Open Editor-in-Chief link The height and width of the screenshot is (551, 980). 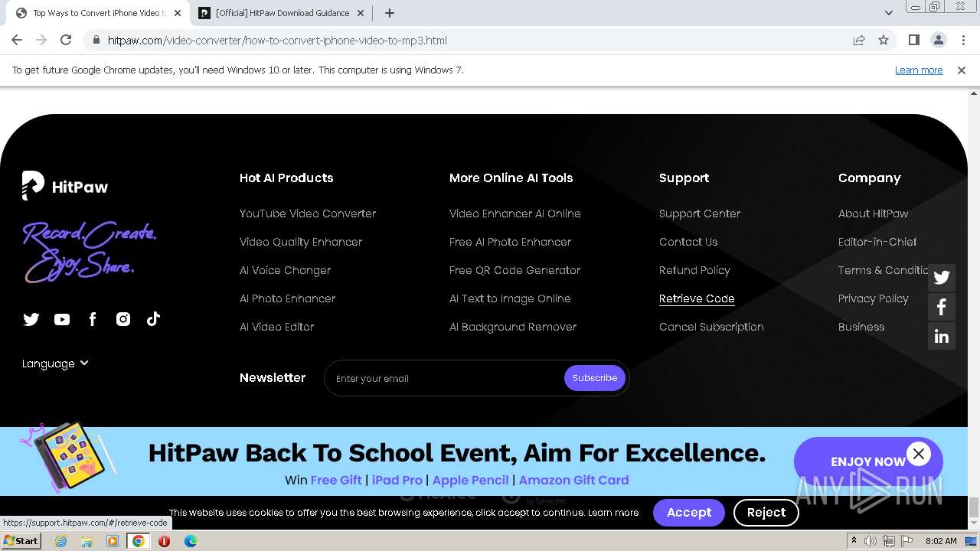click(x=877, y=242)
